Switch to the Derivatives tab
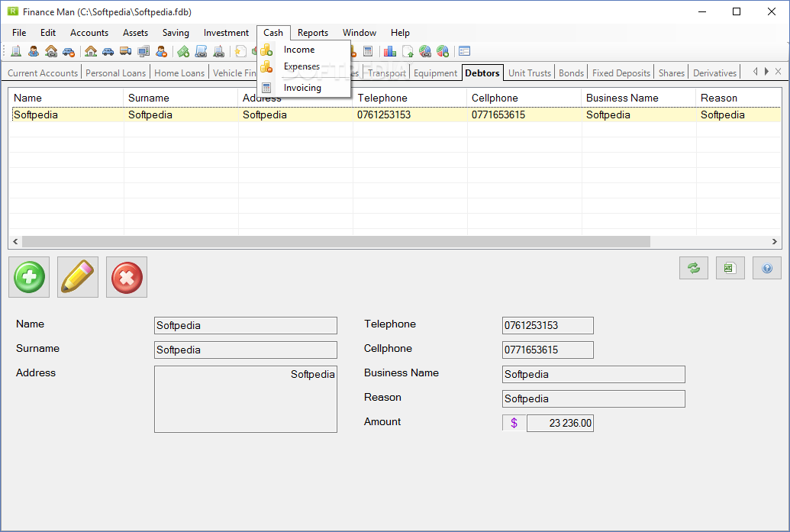 point(715,73)
